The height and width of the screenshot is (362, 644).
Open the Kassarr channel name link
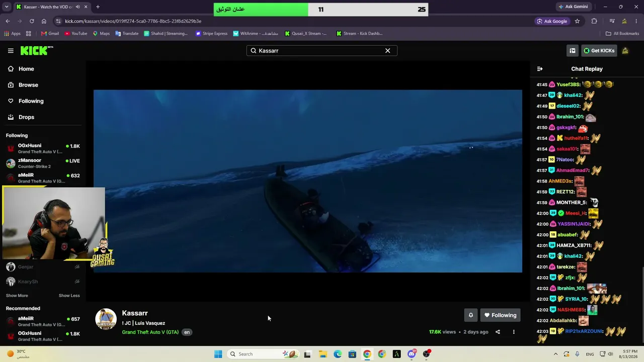point(135,313)
